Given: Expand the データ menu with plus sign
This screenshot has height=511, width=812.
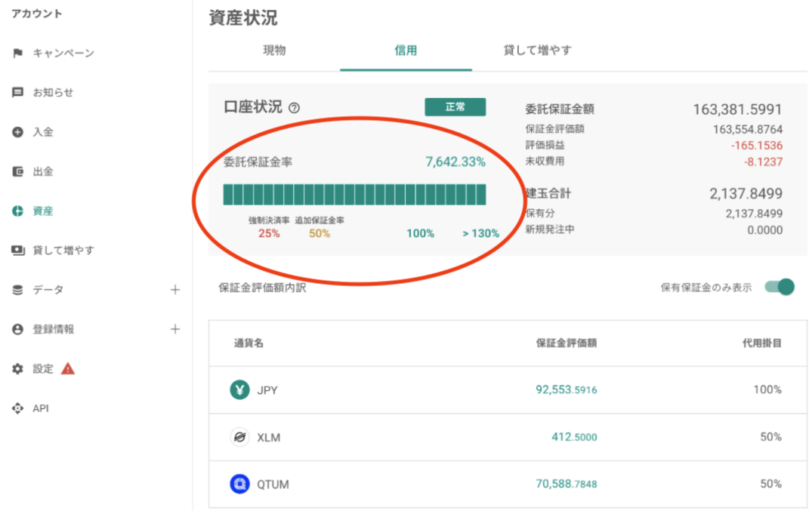Looking at the screenshot, I should click(175, 290).
